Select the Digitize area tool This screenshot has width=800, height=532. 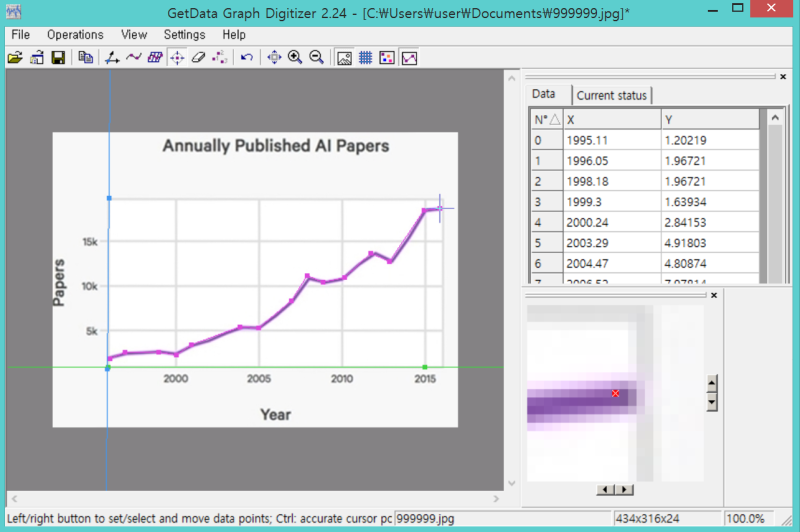(155, 58)
